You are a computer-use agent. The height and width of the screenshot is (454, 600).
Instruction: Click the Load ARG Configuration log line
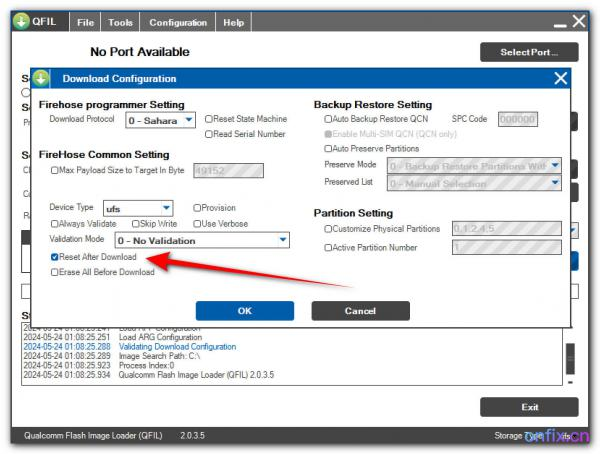click(x=161, y=337)
